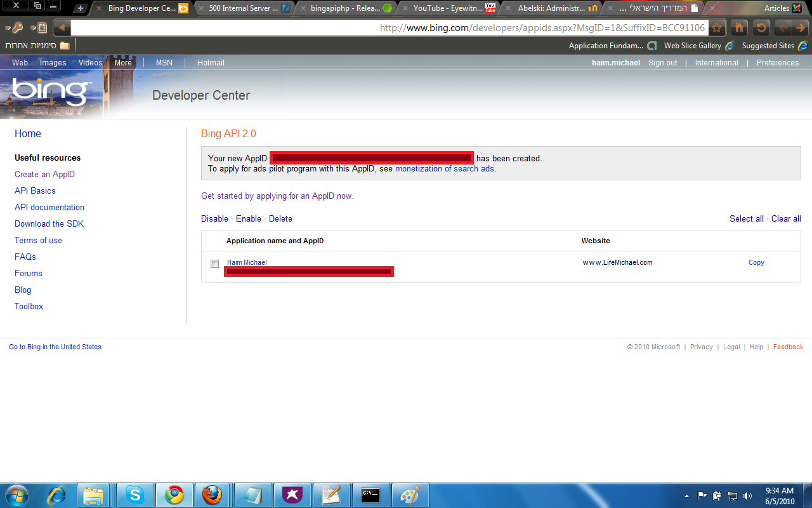Open the More menu in Bing navigation
The width and height of the screenshot is (812, 508).
(123, 63)
